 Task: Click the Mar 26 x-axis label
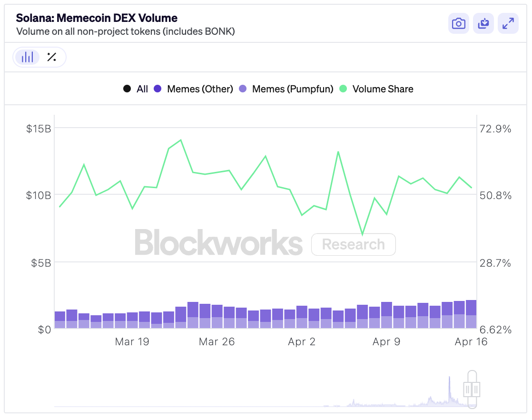[217, 342]
